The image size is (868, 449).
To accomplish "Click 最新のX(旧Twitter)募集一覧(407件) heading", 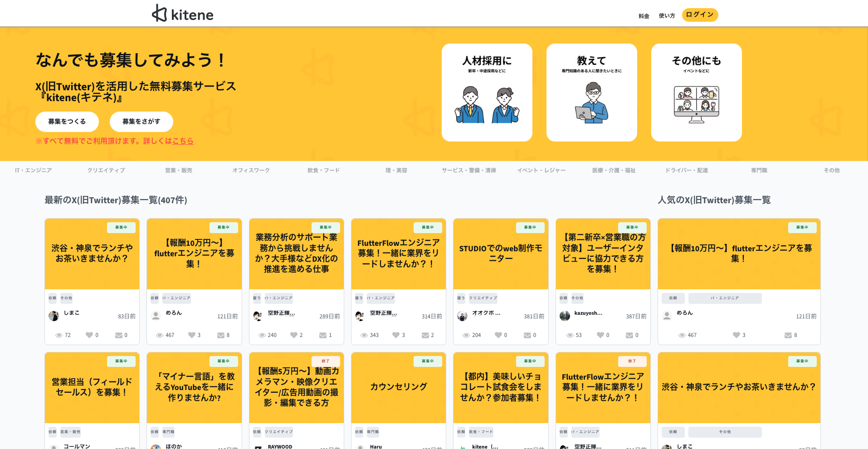I will pos(116,200).
